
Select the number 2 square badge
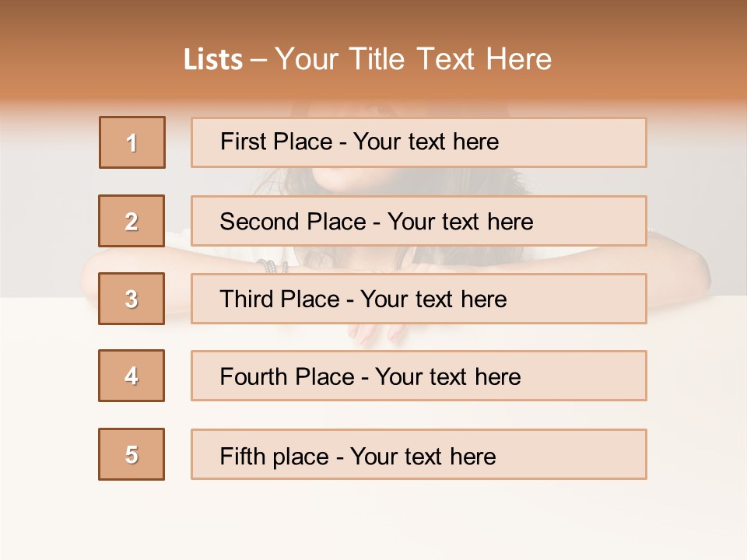(132, 221)
